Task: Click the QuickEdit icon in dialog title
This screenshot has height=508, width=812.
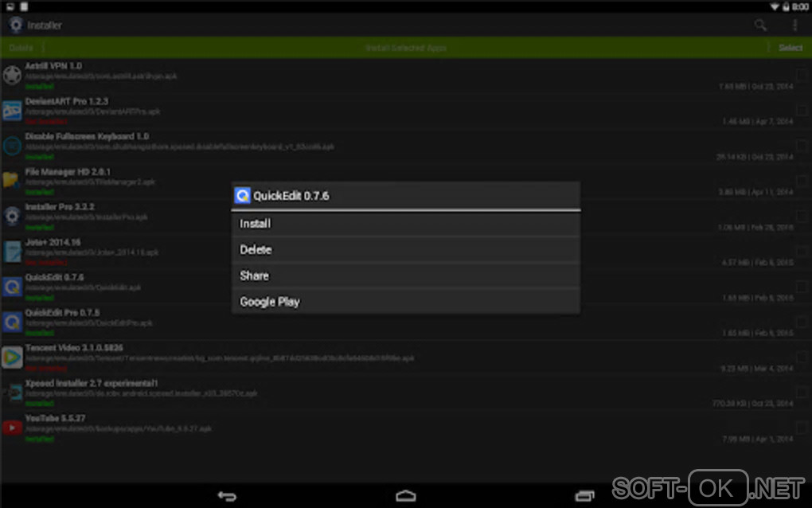Action: pos(242,196)
